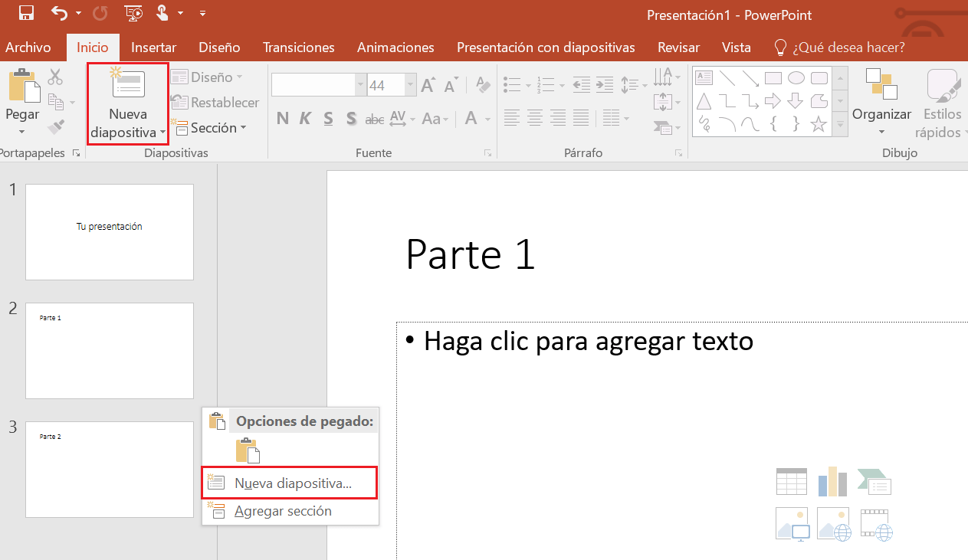Choose Nueva diapositiva... in context menu
968x560 pixels.
(290, 483)
